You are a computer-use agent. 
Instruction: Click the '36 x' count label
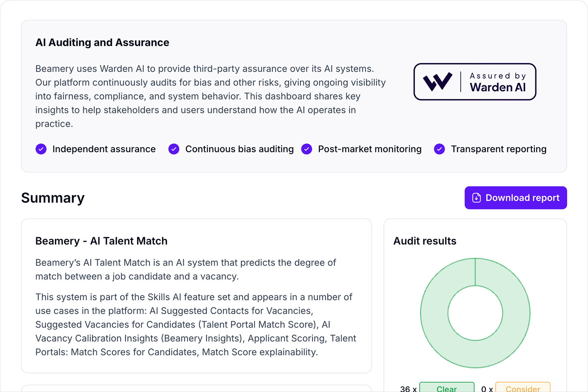(408, 389)
